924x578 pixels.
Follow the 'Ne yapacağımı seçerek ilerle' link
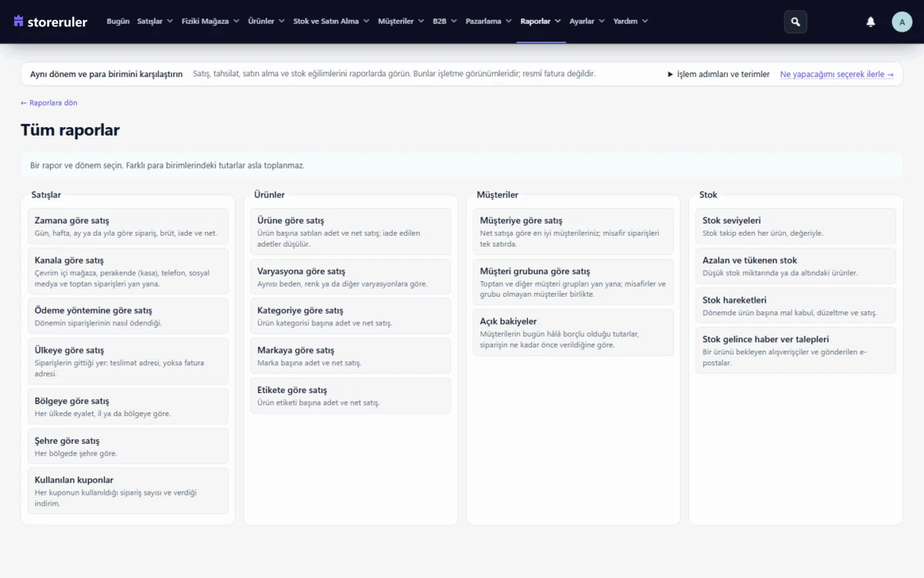[x=837, y=75]
